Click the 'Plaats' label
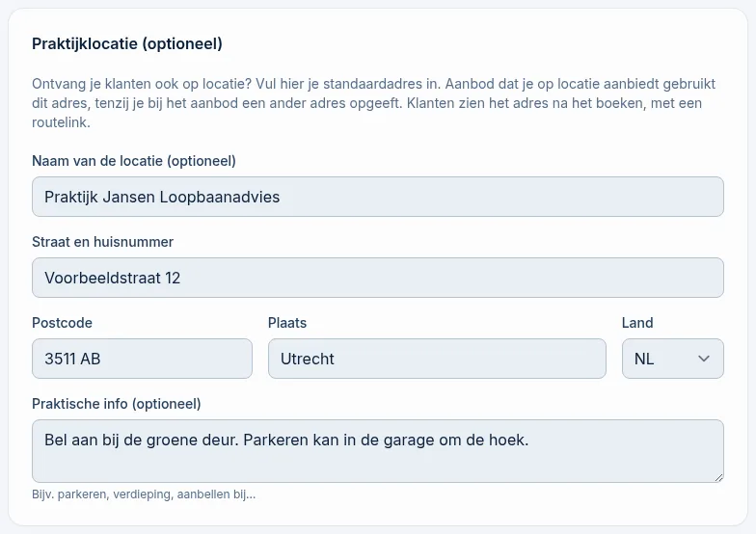The width and height of the screenshot is (756, 534). tap(287, 323)
